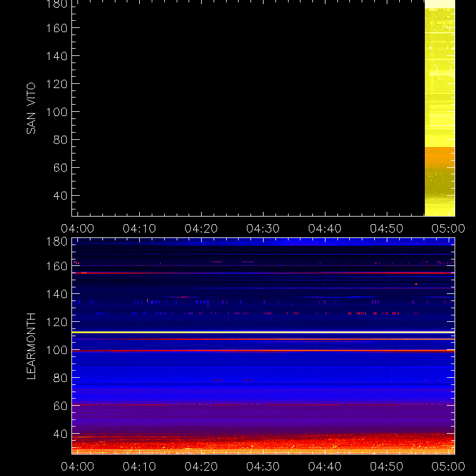Pick the 140 tick label on Learmonth axis
The image size is (476, 476).
[57, 294]
